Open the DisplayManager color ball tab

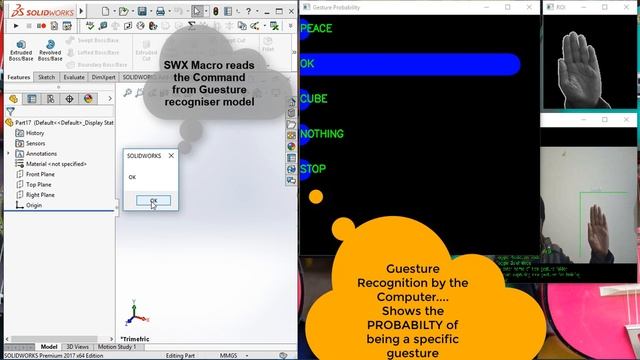tap(88, 99)
